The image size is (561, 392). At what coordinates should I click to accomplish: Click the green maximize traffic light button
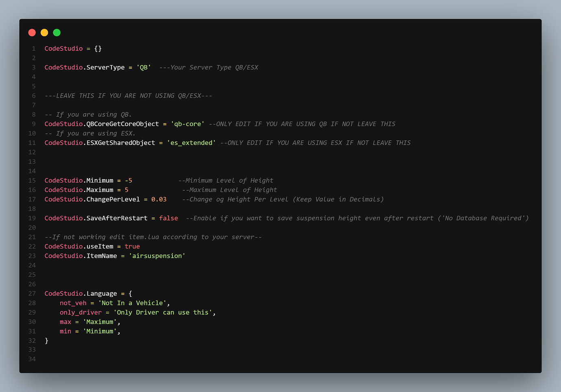pyautogui.click(x=57, y=33)
